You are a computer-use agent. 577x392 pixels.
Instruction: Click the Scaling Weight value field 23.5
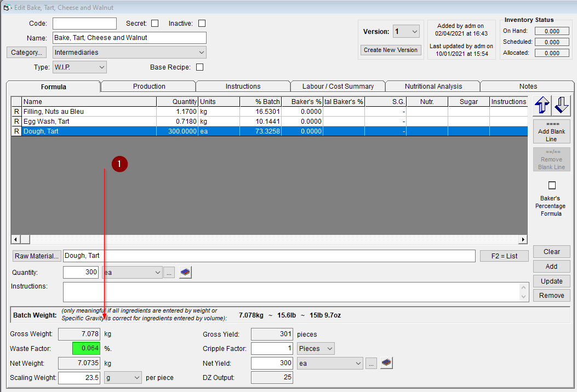pyautogui.click(x=79, y=378)
